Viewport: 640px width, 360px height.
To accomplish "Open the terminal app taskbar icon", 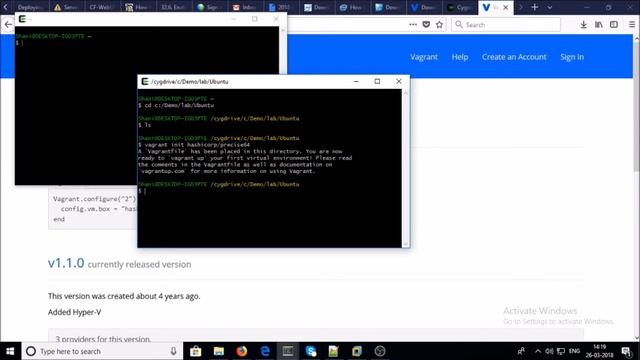I will (x=288, y=351).
